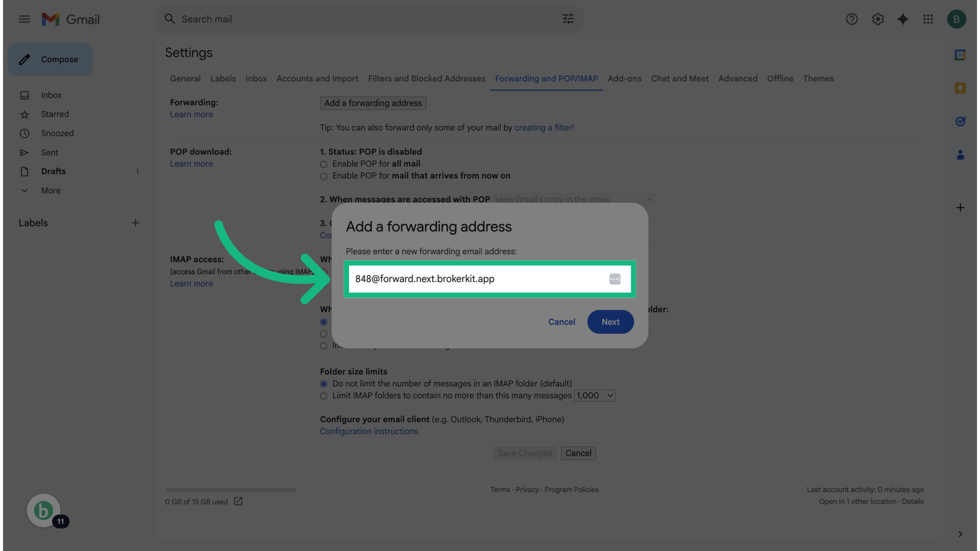Open Google Calendar side panel icon

click(x=960, y=55)
